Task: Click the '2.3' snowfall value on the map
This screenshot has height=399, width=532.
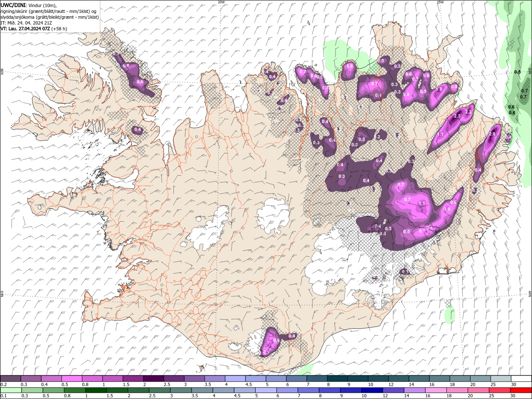Action: [x=457, y=116]
